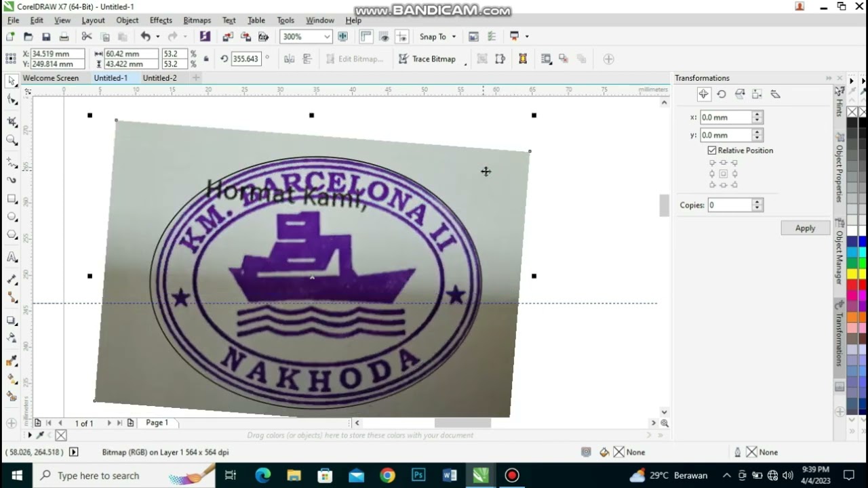Click the Search Content icon in toolbar

coord(205,37)
